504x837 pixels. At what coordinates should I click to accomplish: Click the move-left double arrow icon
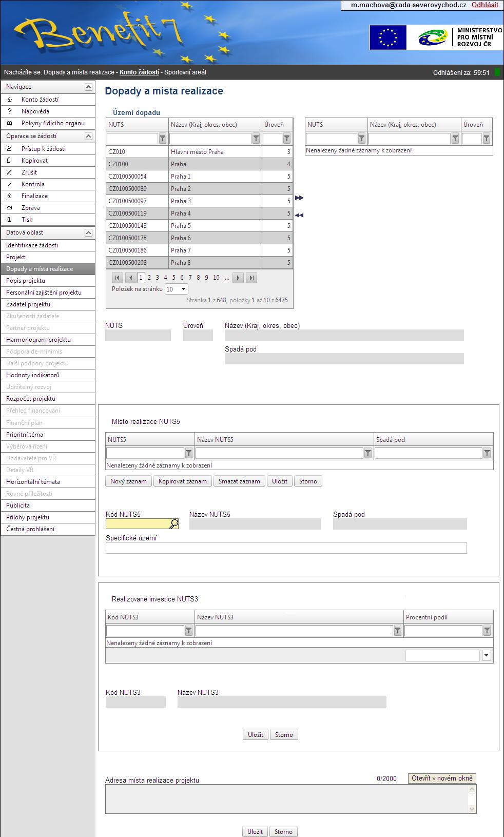pos(299,216)
